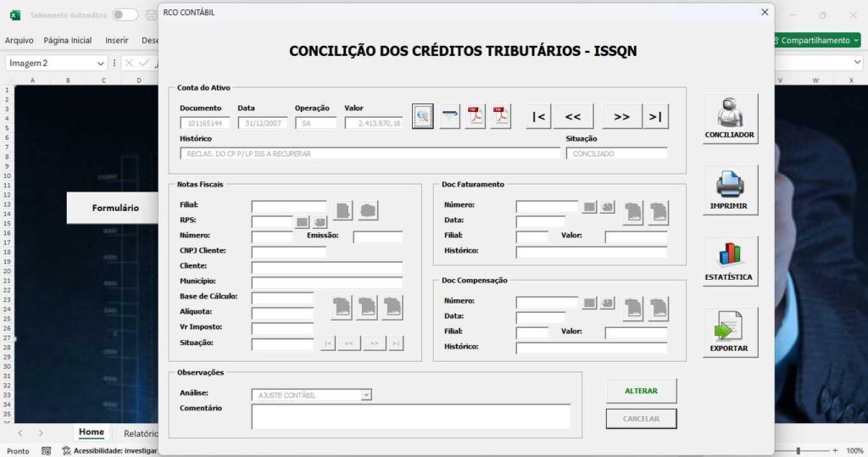Click the small >> button in Notas Fiscais
868x457 pixels.
pyautogui.click(x=374, y=343)
